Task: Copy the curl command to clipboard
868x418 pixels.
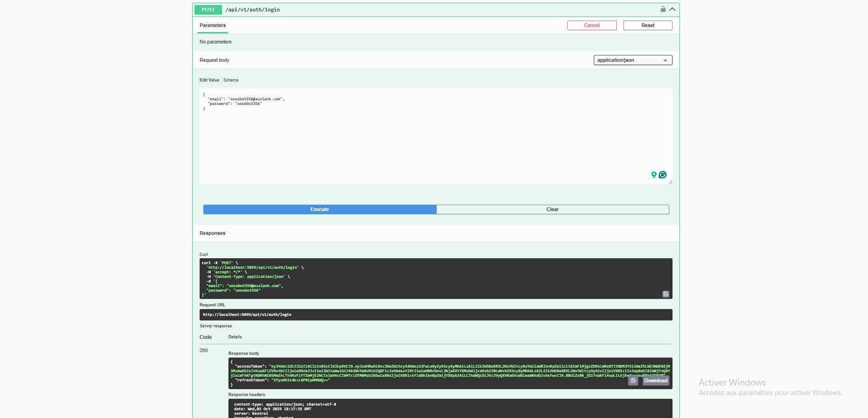Action: [x=666, y=294]
